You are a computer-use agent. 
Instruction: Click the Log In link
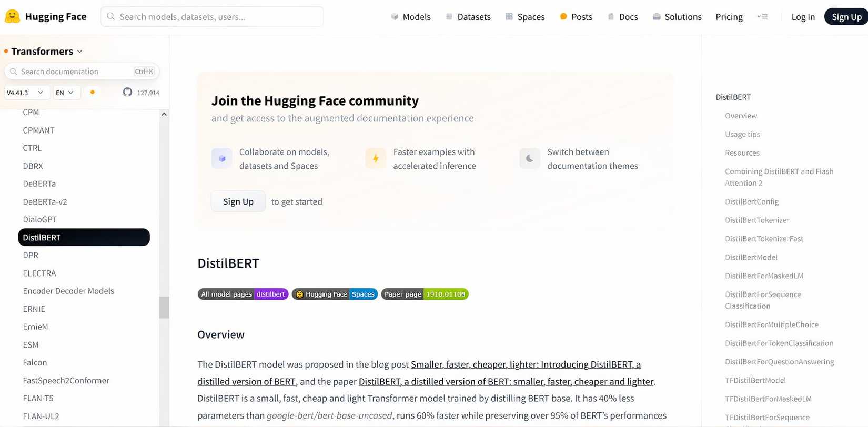pyautogui.click(x=803, y=17)
